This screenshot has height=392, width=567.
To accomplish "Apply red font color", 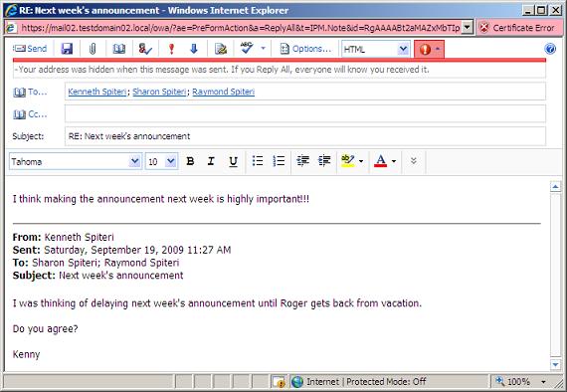I will click(x=380, y=161).
